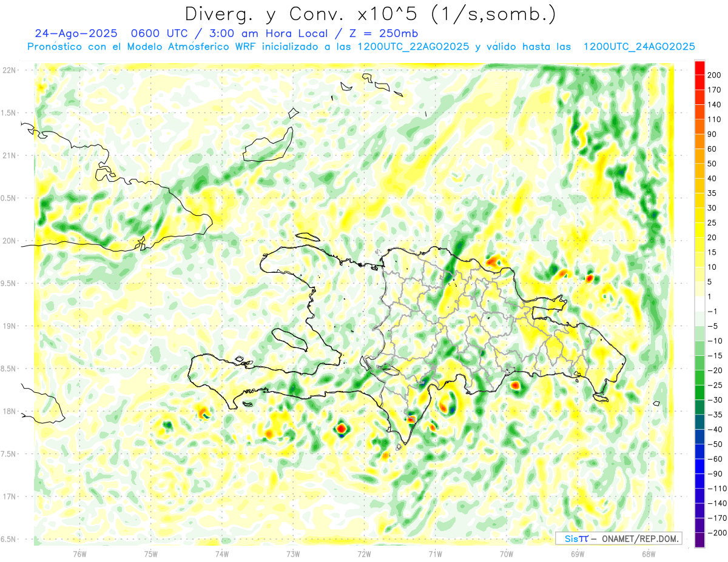Click the '20N' latitude label
Viewport: 728px width, 562px height.
[x=10, y=241]
